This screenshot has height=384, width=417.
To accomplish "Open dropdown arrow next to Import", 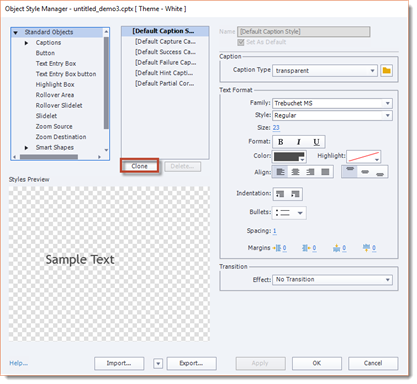I will 158,364.
